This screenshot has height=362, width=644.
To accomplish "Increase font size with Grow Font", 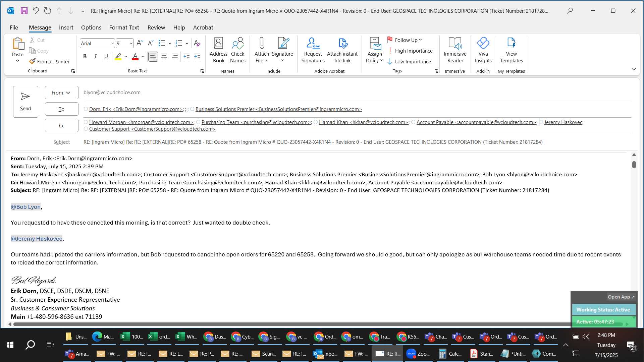I will click(x=140, y=43).
